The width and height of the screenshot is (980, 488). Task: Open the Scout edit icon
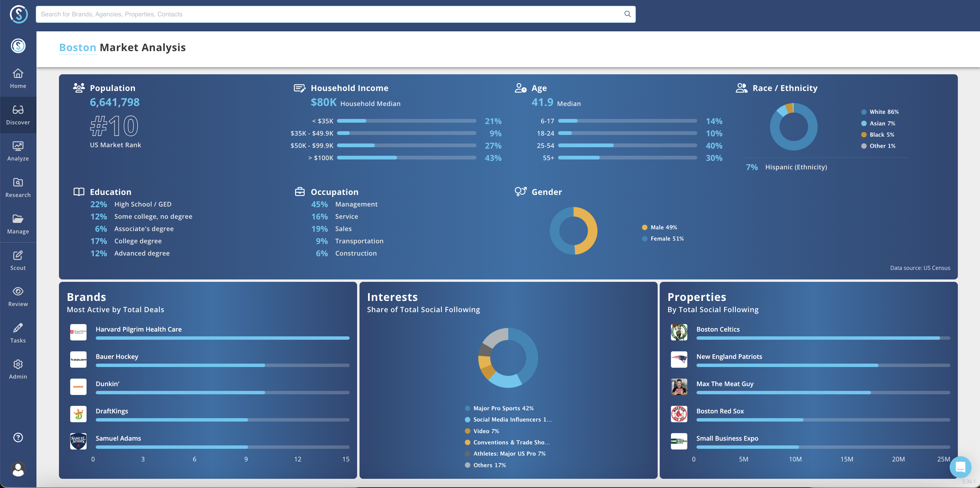(18, 255)
